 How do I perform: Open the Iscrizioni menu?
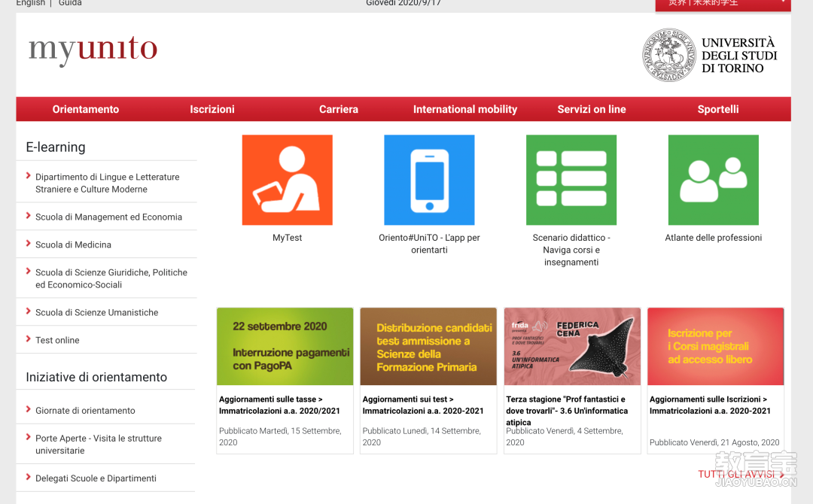[212, 109]
